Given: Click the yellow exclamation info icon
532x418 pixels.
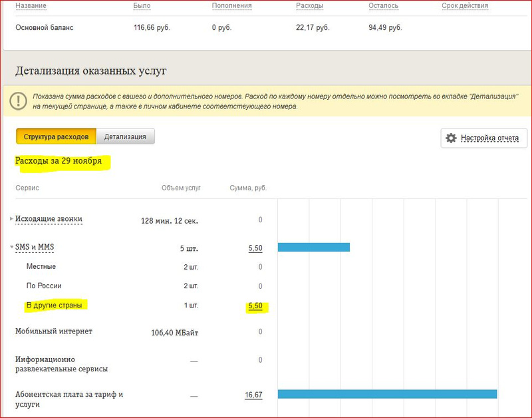Looking at the screenshot, I should point(18,101).
